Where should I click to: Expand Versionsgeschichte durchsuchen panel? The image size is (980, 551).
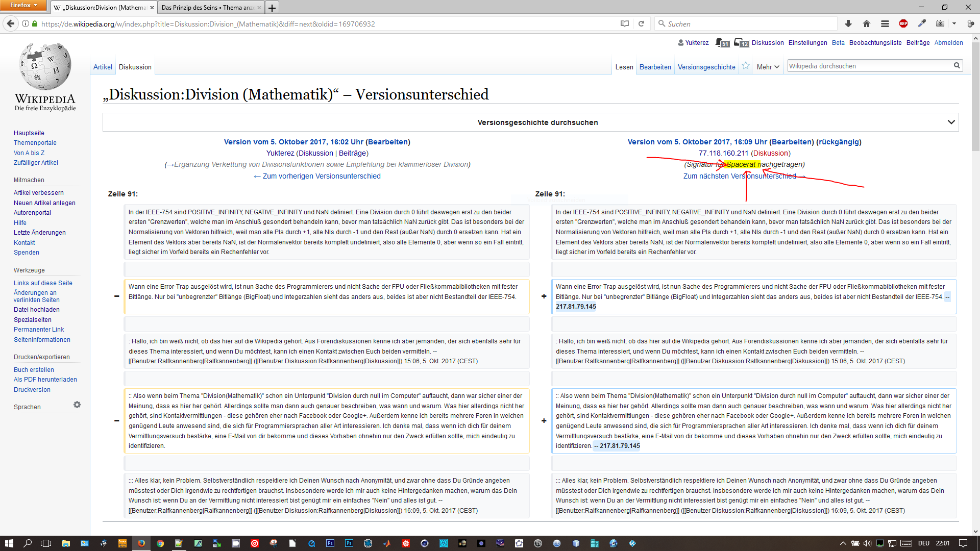pos(951,122)
